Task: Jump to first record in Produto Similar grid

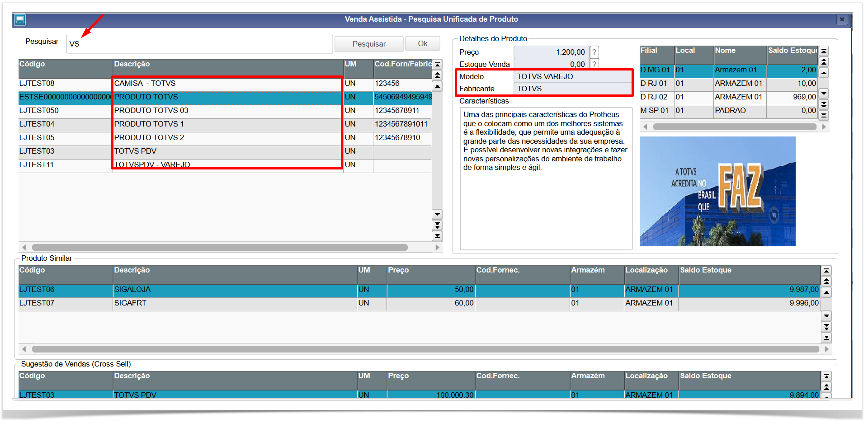Action: (826, 270)
